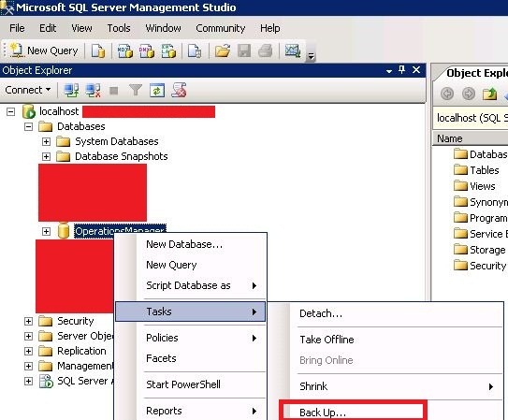
Task: Open Object Explorer window position dropdown arrow
Action: [x=389, y=71]
